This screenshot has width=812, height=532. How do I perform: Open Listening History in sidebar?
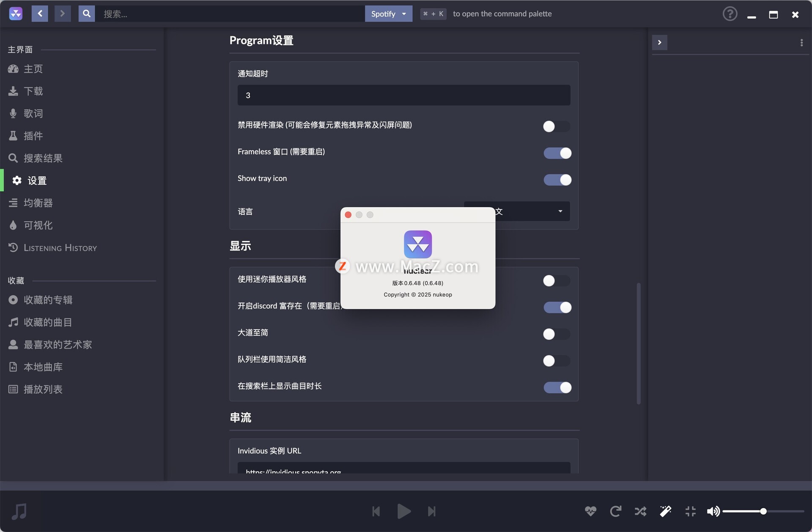click(53, 248)
